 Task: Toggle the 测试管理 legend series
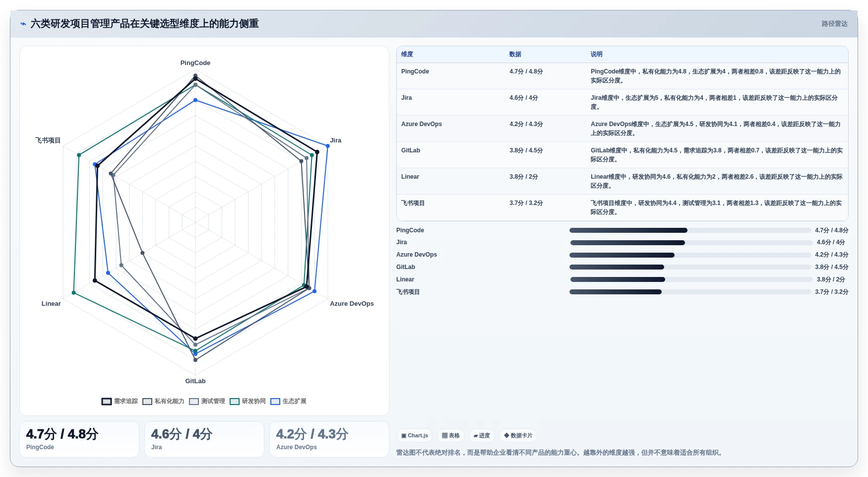[207, 401]
